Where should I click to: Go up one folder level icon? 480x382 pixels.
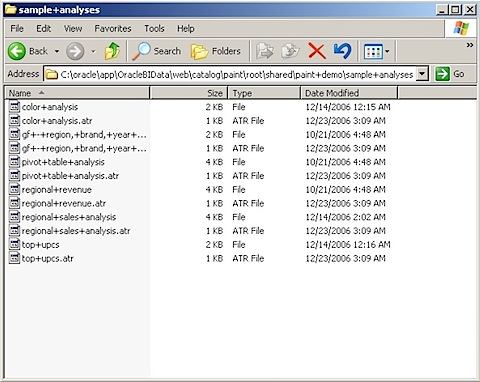112,51
